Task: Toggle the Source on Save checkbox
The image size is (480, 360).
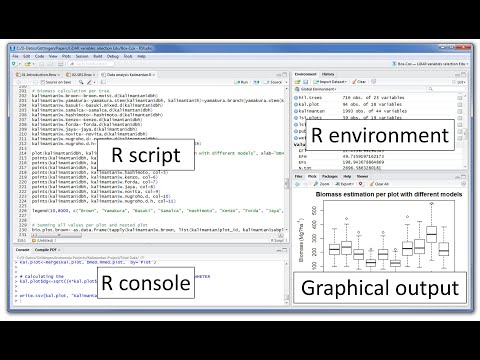Action: (42, 82)
